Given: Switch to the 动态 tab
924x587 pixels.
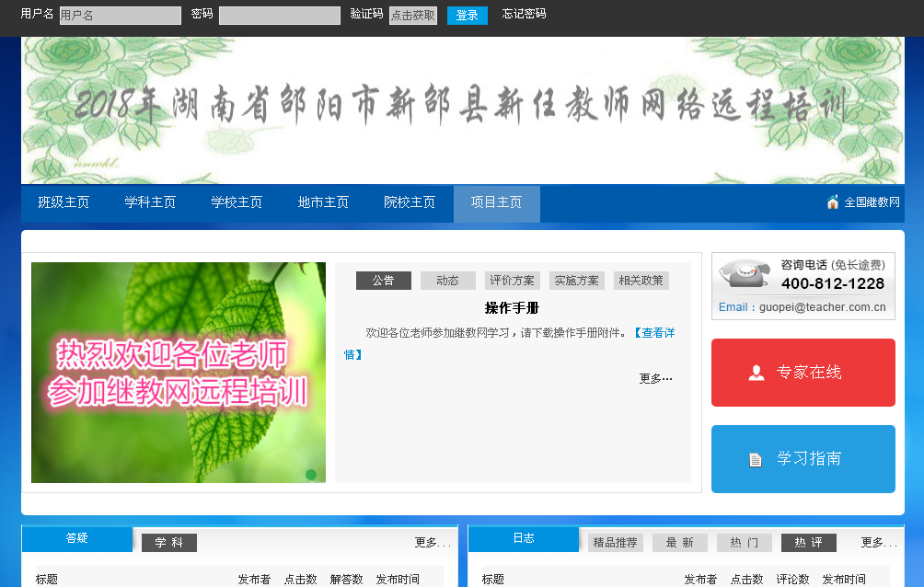Looking at the screenshot, I should click(447, 281).
